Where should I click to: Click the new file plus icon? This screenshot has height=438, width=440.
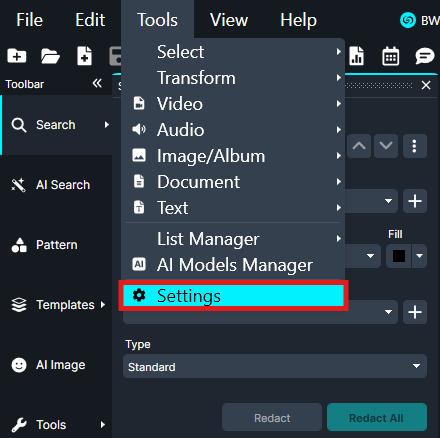pos(84,56)
